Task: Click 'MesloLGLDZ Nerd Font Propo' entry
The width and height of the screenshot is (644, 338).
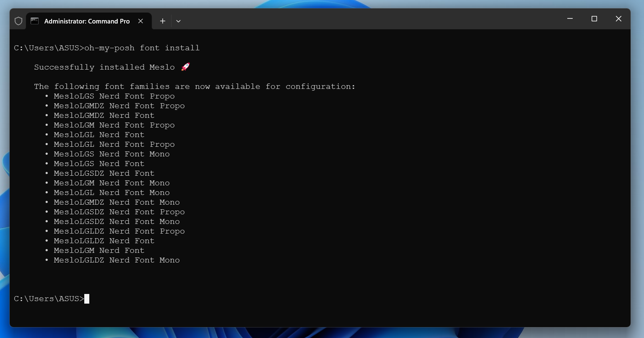Action: 119,231
